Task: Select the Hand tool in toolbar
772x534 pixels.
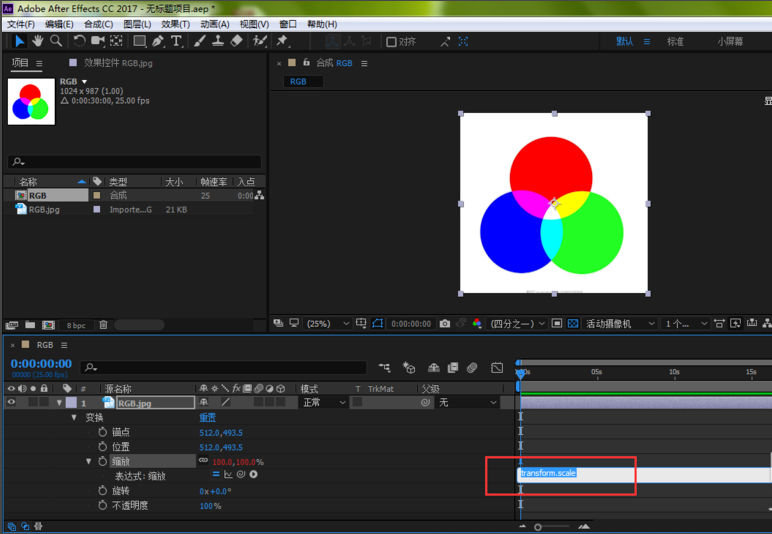Action: tap(37, 41)
